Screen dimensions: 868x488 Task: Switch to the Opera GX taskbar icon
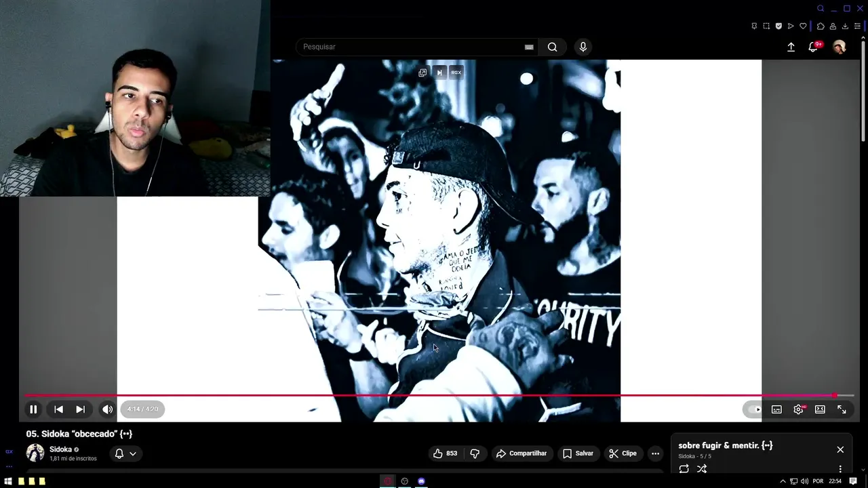coord(388,481)
